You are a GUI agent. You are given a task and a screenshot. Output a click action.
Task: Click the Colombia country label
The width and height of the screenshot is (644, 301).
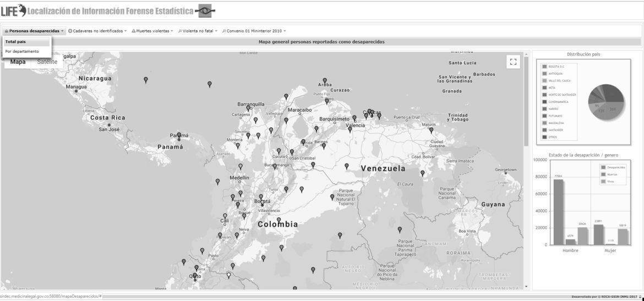(277, 225)
